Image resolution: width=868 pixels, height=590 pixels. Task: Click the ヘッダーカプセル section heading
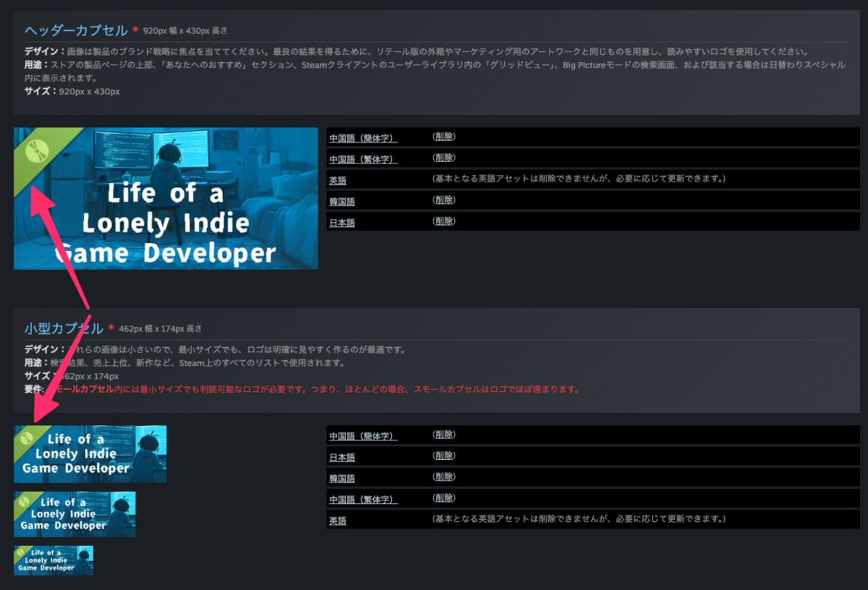(x=75, y=31)
